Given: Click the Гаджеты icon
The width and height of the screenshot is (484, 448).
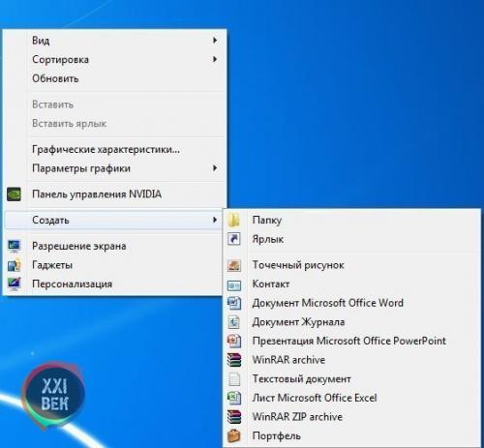Looking at the screenshot, I should tap(14, 265).
